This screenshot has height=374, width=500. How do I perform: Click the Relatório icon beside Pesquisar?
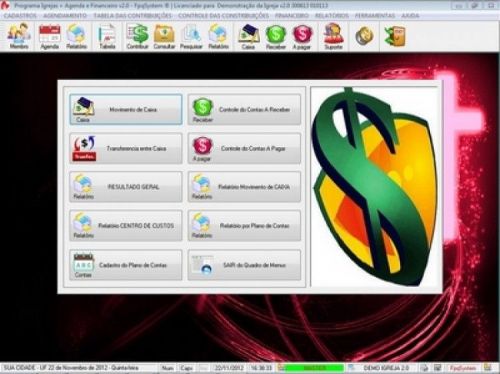[x=218, y=36]
